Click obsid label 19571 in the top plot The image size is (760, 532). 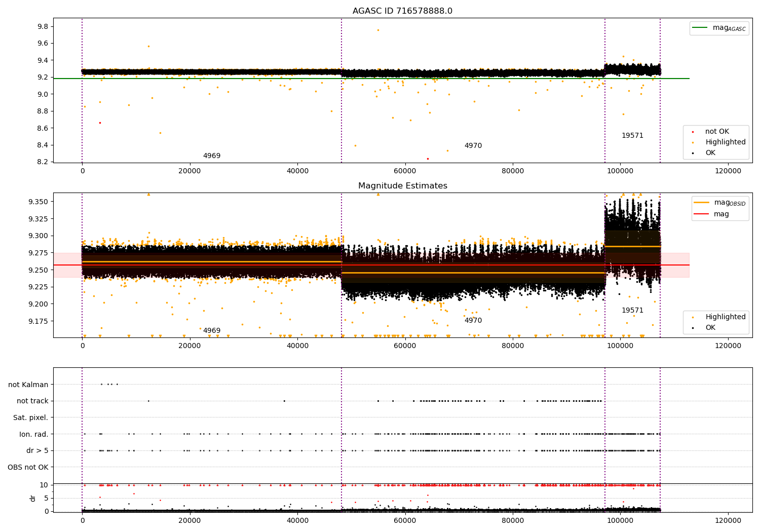click(632, 136)
